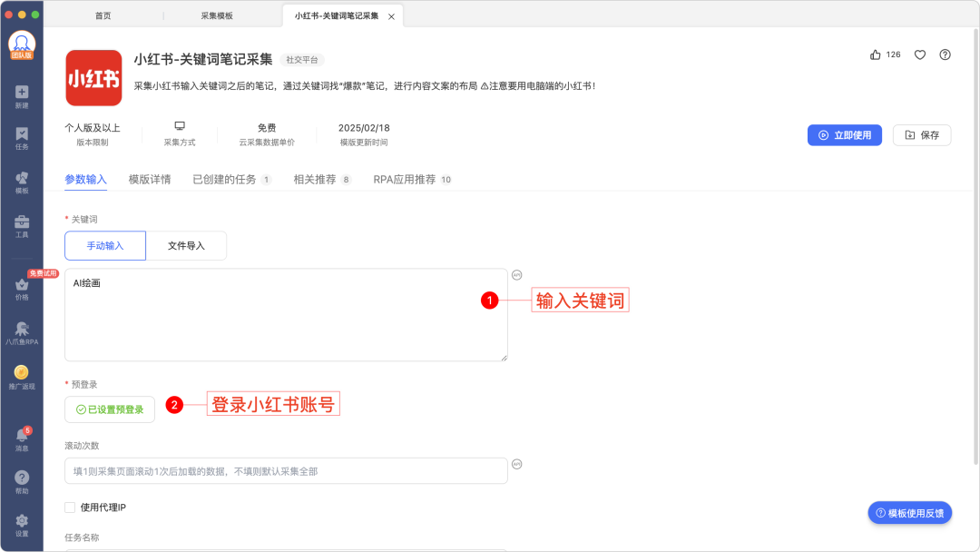Choose 文件导入 keyword input mode
The width and height of the screenshot is (980, 552).
click(x=186, y=246)
